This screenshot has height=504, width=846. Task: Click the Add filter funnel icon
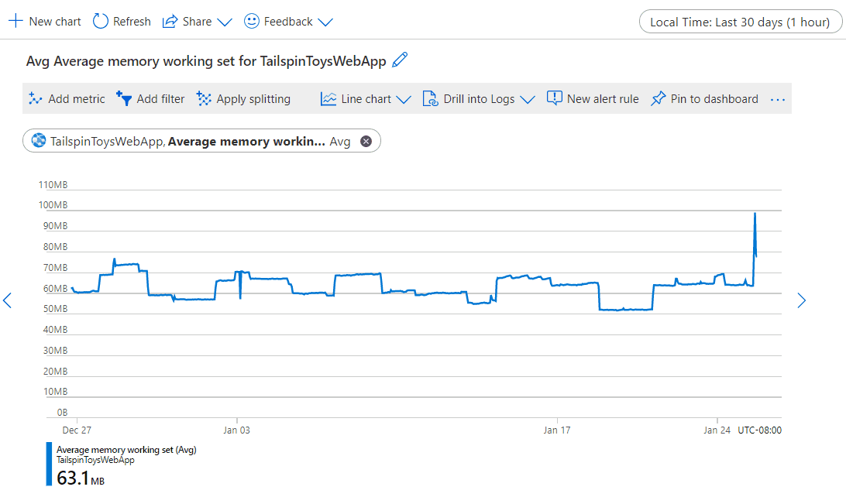point(124,99)
